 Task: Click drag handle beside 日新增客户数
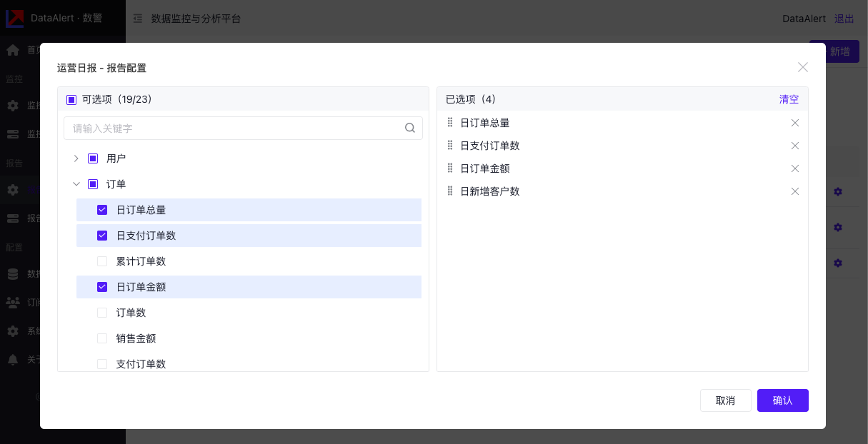coord(450,191)
